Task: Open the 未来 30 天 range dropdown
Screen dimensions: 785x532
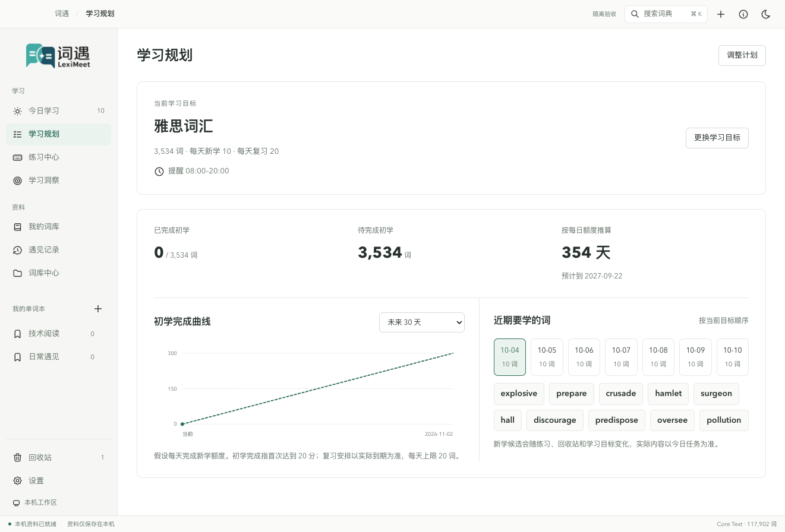Action: tap(422, 322)
